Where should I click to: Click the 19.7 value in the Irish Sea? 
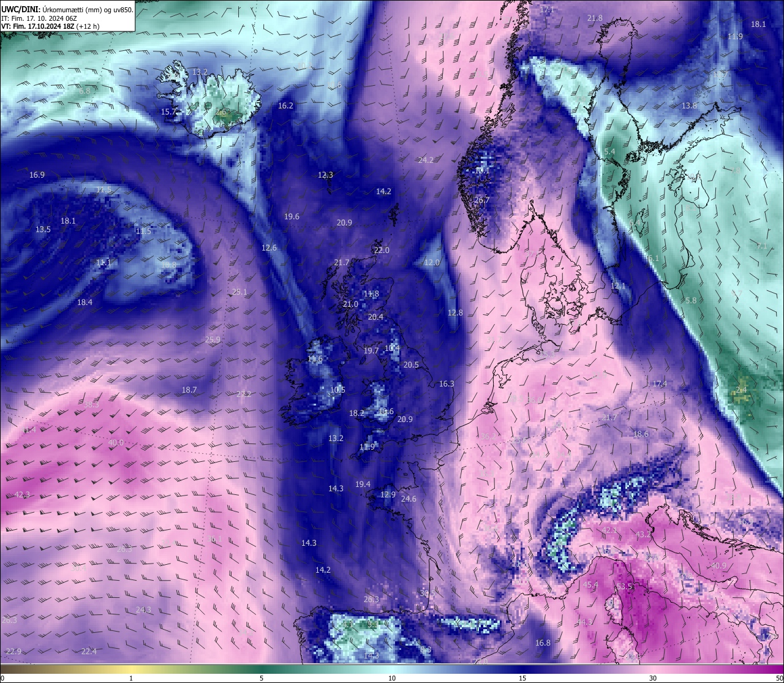pyautogui.click(x=371, y=350)
